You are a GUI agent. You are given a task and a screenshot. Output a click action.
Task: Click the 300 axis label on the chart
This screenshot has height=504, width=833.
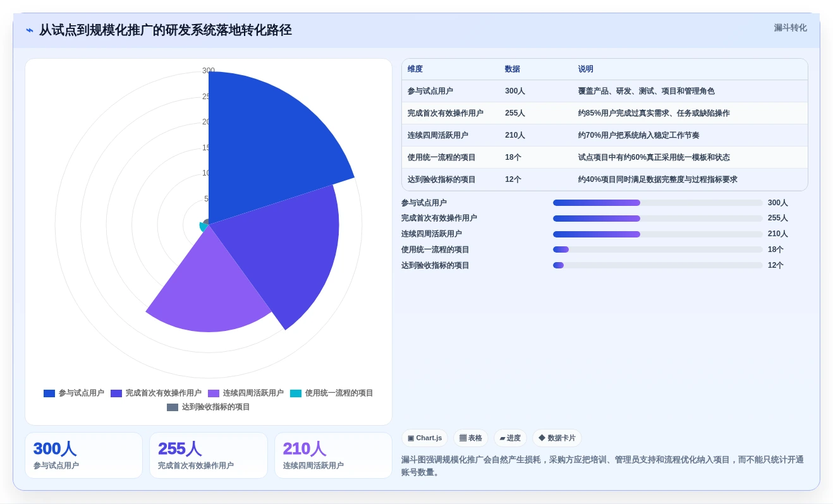(x=209, y=71)
